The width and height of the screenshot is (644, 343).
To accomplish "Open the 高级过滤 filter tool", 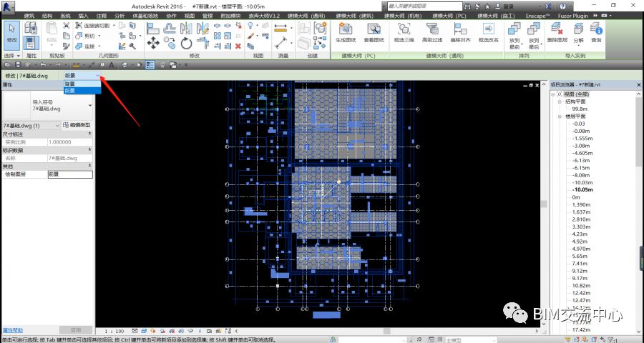I will [432, 32].
